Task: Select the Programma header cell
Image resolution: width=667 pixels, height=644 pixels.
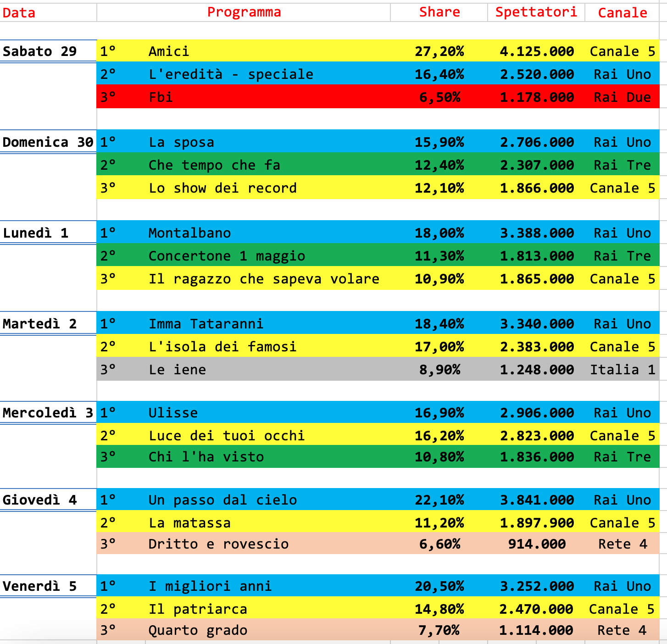Action: [x=244, y=12]
